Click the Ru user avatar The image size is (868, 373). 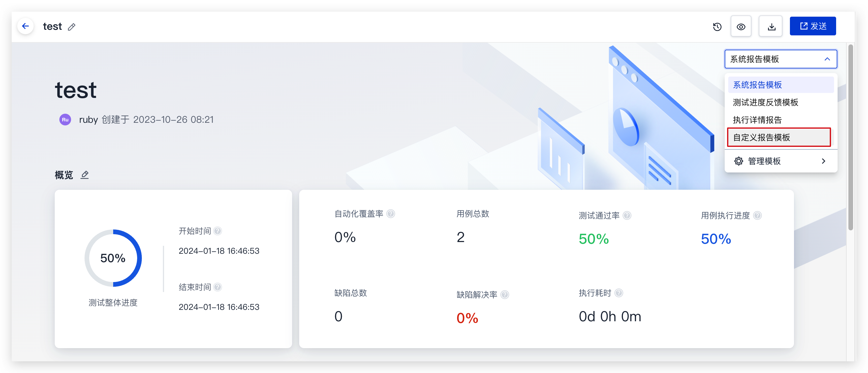65,120
